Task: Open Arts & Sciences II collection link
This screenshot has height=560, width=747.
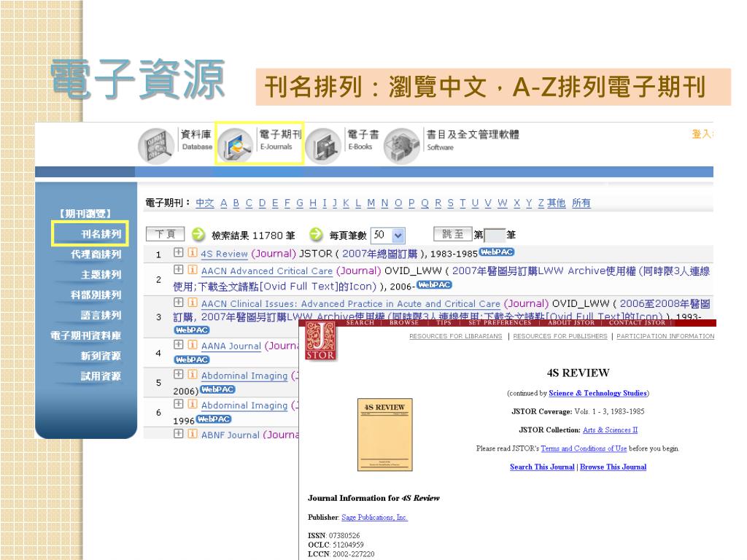Action: pyautogui.click(x=610, y=429)
